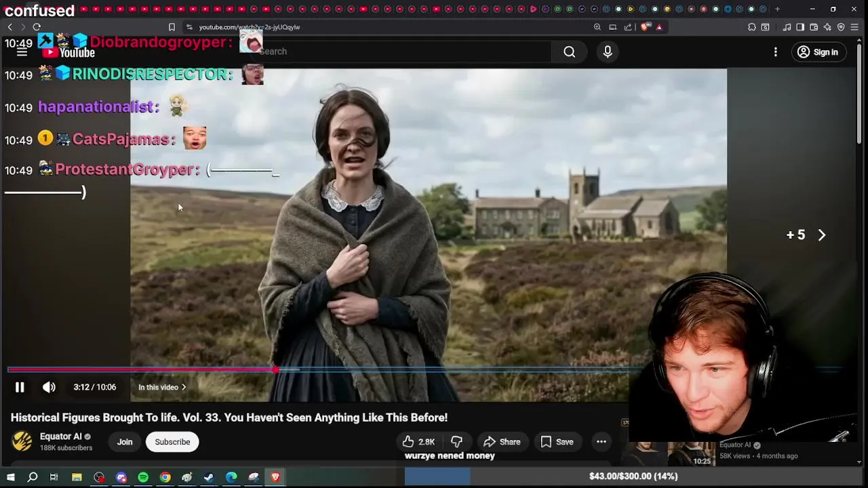Click the +5 next arrow chevron
This screenshot has width=868, height=488.
tap(822, 235)
